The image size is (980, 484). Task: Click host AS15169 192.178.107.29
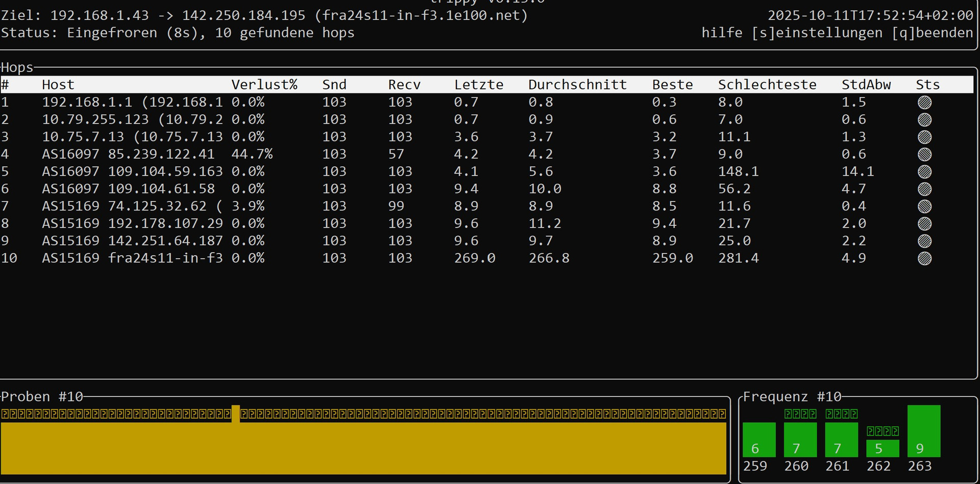point(132,224)
